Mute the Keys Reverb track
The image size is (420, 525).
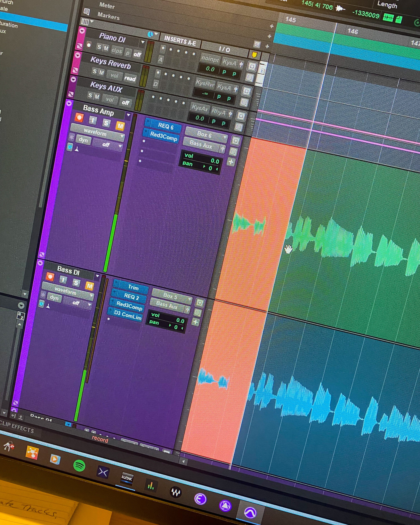click(x=102, y=73)
